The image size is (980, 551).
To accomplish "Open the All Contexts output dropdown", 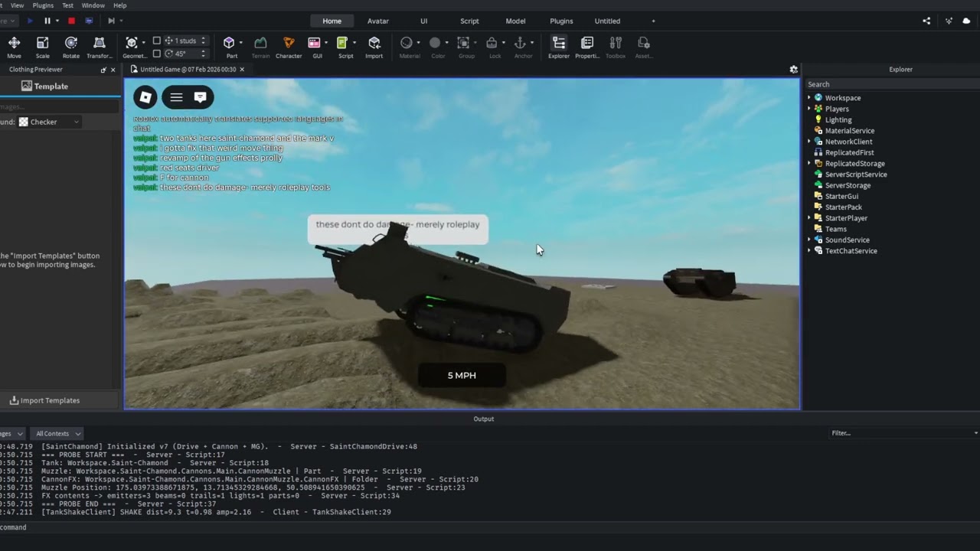I will [x=57, y=434].
